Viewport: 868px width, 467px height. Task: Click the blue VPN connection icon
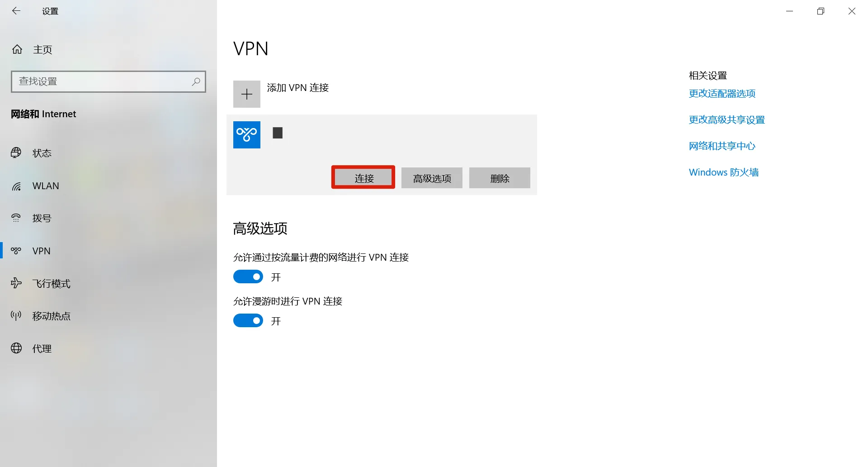(247, 135)
